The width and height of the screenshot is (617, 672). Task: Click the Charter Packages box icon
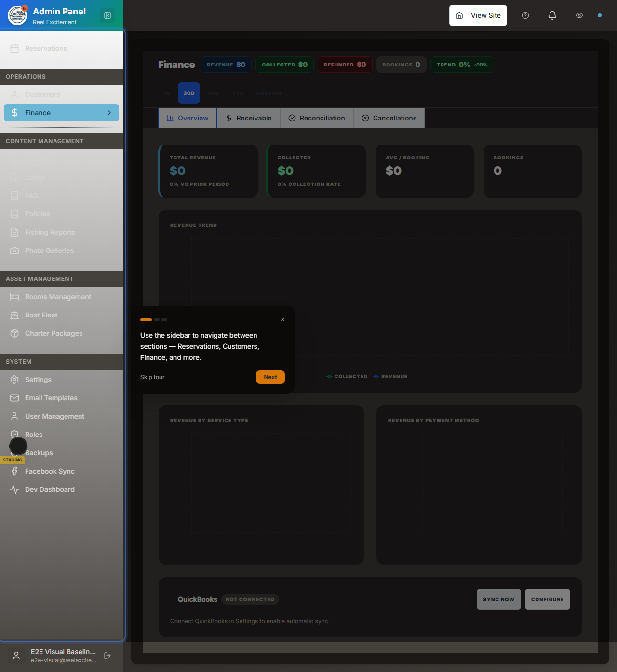(14, 333)
